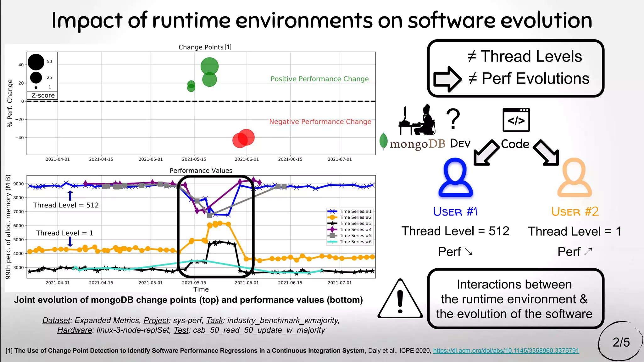Click the large question mark symbol

(x=453, y=119)
